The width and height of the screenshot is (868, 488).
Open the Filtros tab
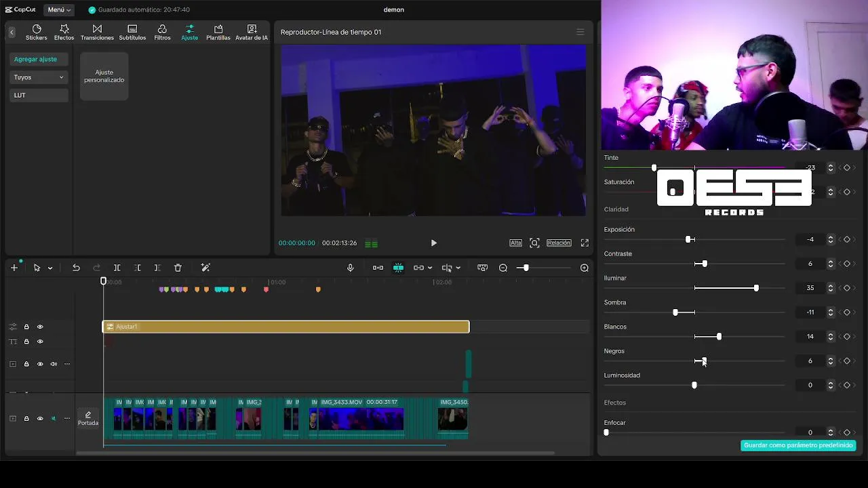click(x=162, y=33)
